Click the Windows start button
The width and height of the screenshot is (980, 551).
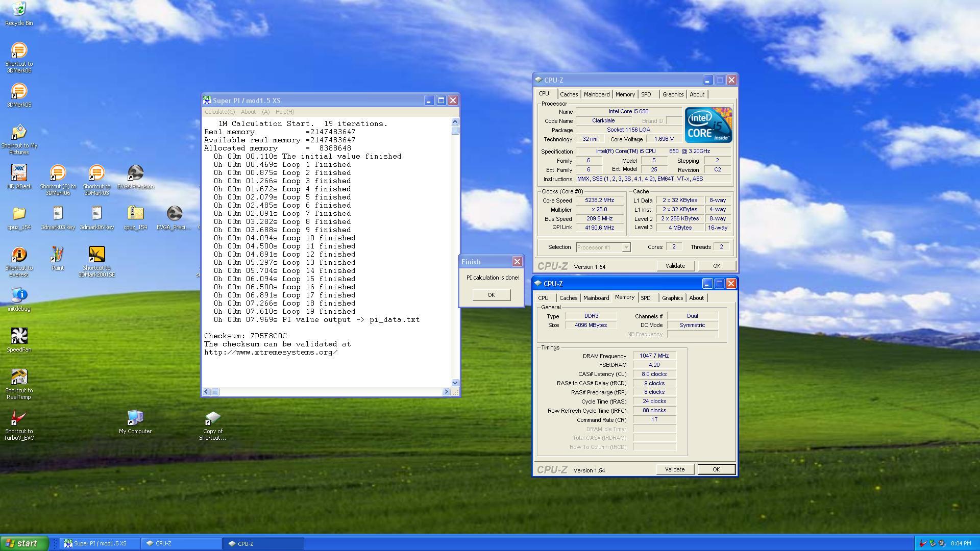coord(24,543)
